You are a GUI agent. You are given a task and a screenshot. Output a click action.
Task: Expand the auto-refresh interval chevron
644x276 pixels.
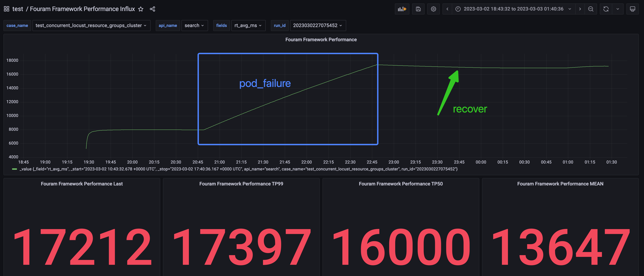[618, 9]
